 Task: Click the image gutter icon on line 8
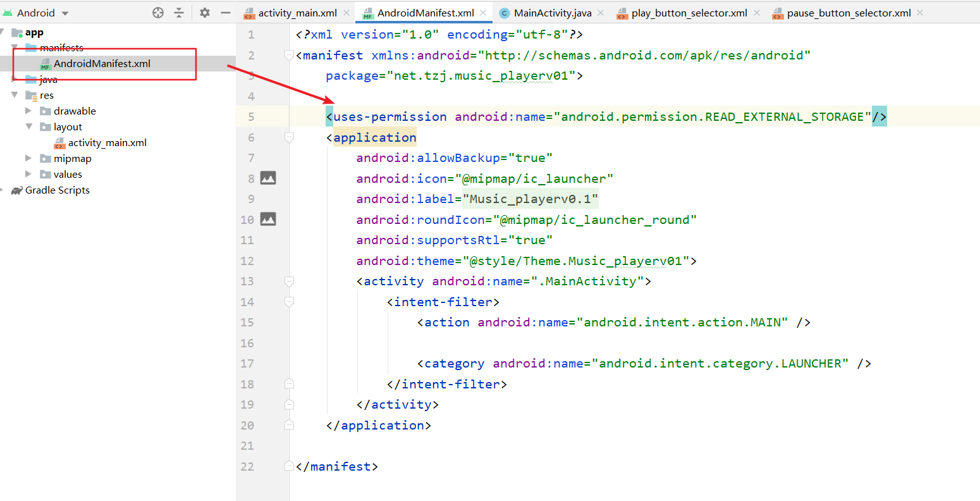(x=268, y=178)
